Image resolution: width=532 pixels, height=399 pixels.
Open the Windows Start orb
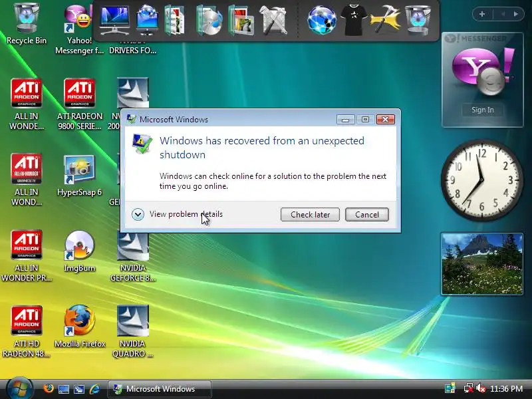click(19, 388)
